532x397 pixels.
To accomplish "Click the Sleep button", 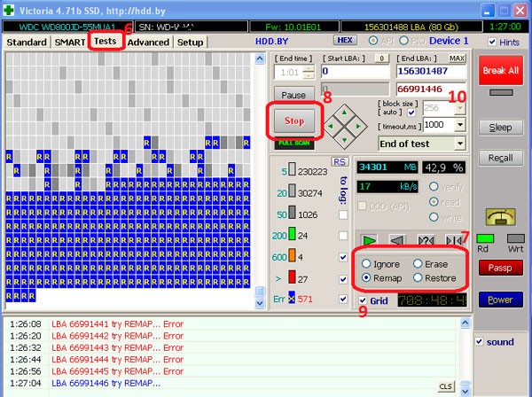I will click(x=500, y=128).
